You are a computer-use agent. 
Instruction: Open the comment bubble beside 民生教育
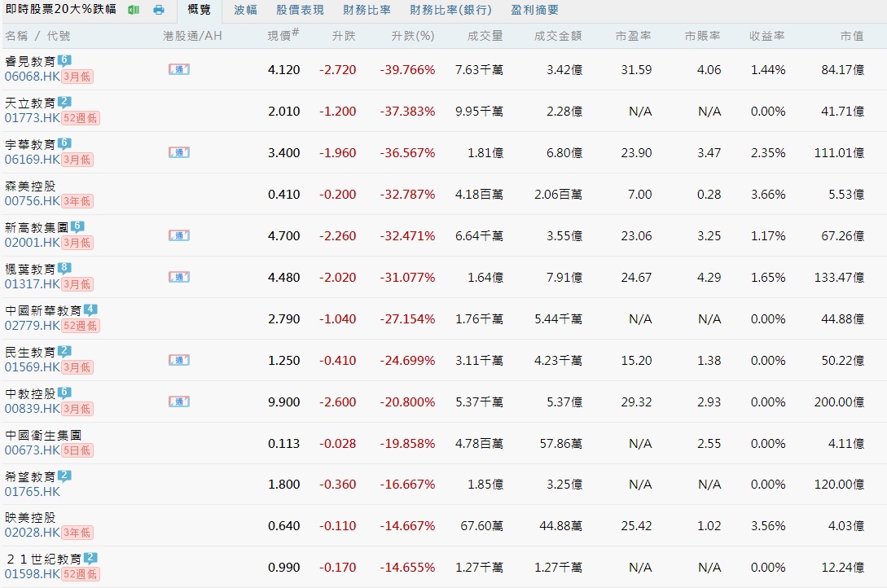64,351
